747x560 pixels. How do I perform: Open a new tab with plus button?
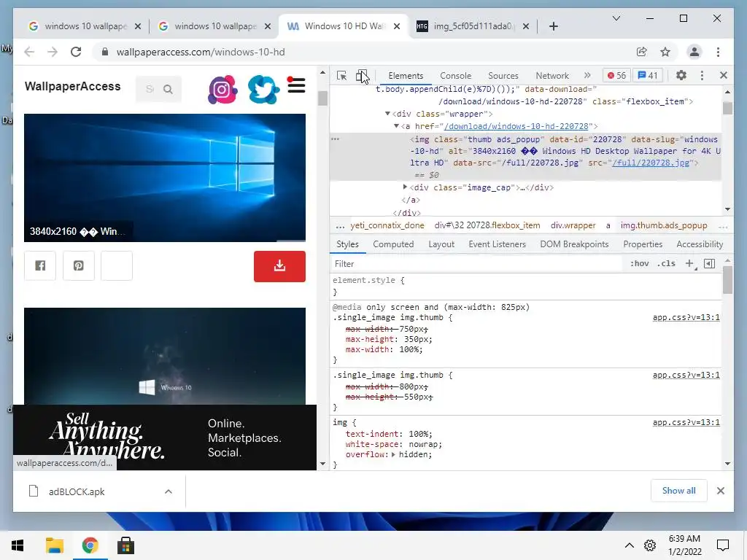[553, 26]
